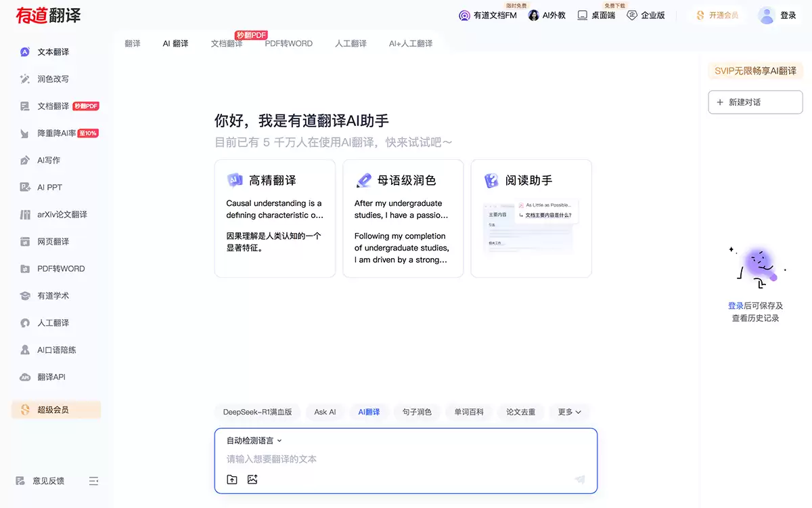Screen dimensions: 812x508
Task: Open the 高精翻译 card
Action: [275, 218]
